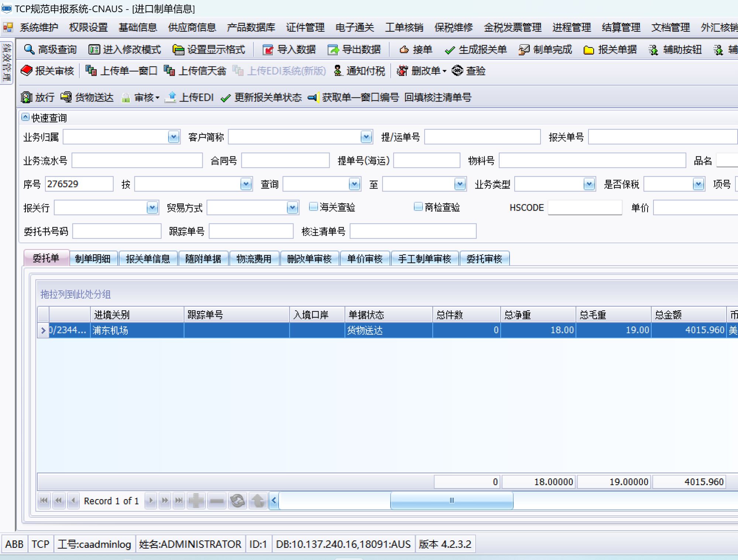Click the 导入数据 import data icon

coord(268,49)
